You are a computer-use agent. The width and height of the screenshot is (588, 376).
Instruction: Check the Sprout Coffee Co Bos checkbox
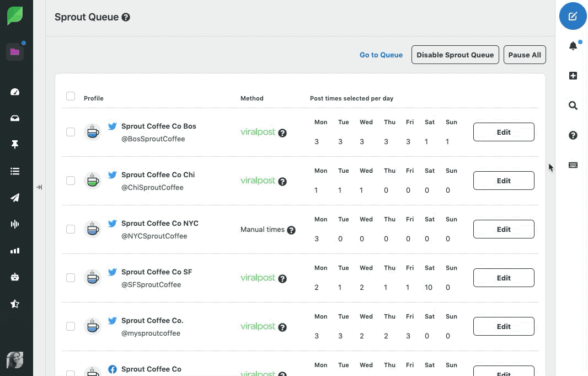[71, 132]
